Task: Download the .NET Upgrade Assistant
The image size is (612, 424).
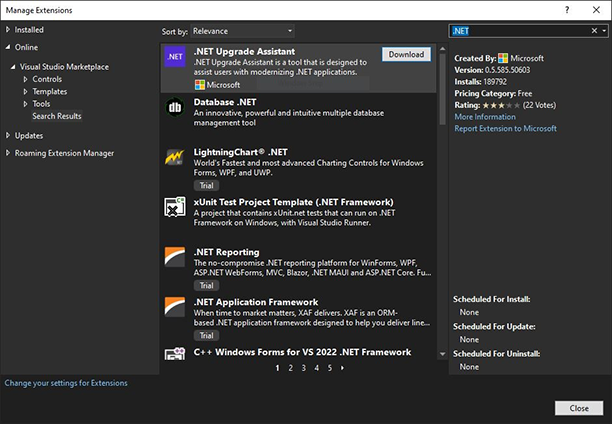Action: (x=406, y=54)
